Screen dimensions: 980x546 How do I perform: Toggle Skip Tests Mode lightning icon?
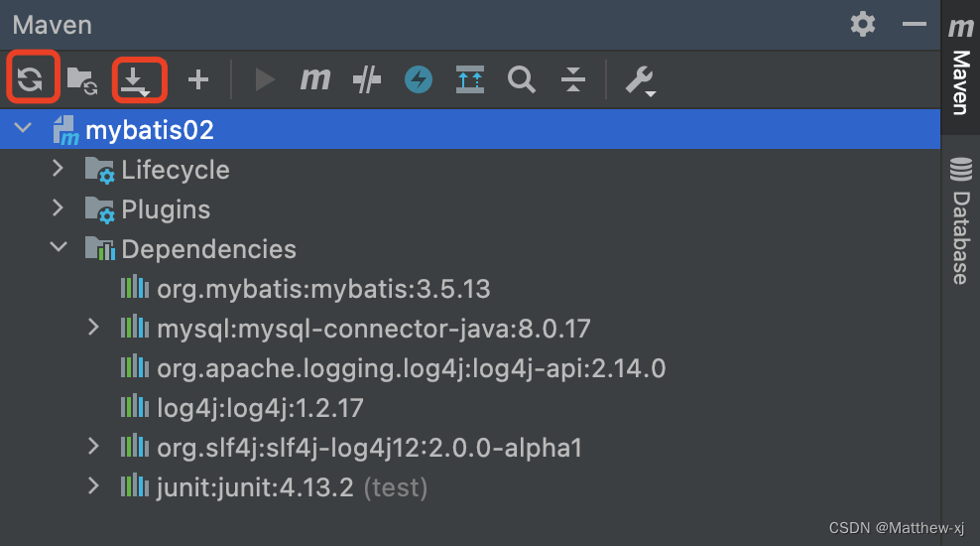(x=419, y=79)
